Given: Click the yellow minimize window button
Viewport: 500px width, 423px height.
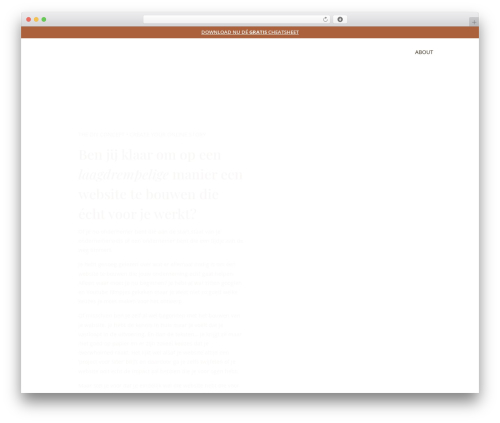Looking at the screenshot, I should point(36,19).
